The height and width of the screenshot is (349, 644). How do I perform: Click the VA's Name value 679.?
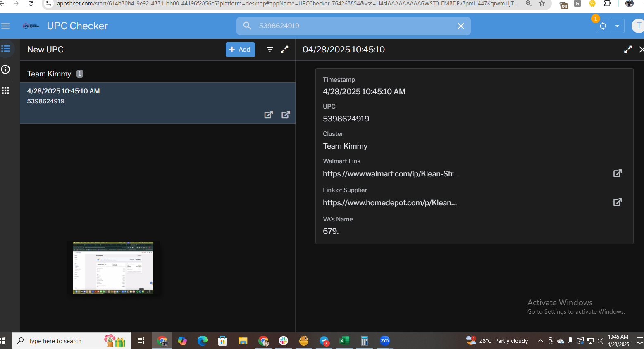coord(331,231)
